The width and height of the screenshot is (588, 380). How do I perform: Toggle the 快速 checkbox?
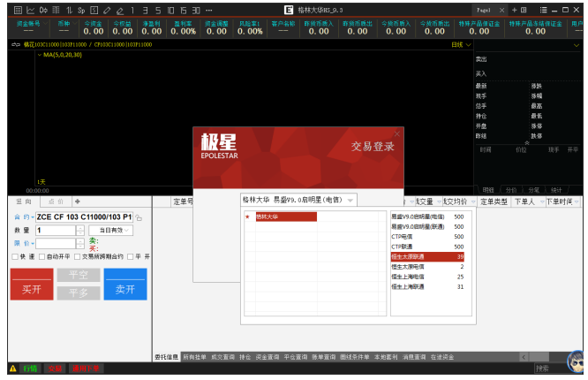[x=15, y=256]
